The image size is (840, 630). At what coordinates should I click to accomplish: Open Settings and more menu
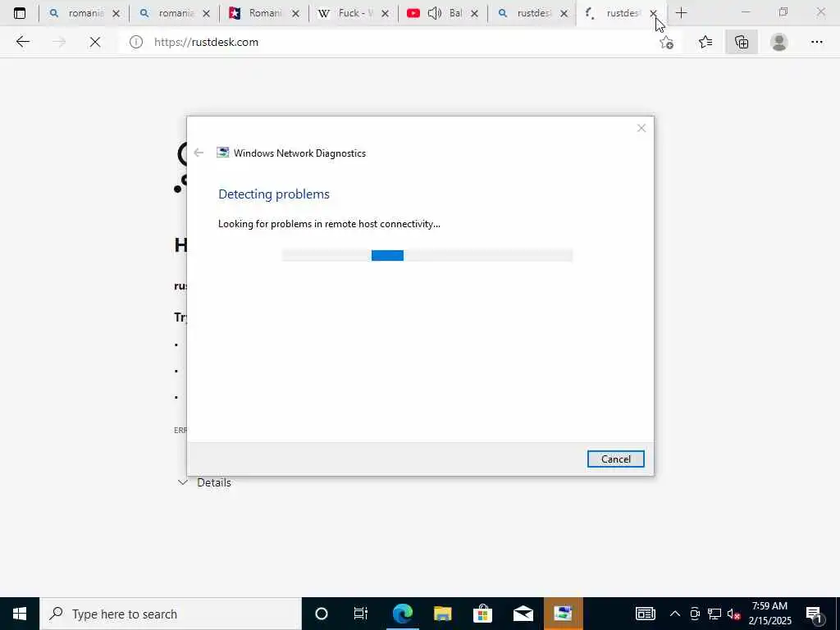point(816,42)
